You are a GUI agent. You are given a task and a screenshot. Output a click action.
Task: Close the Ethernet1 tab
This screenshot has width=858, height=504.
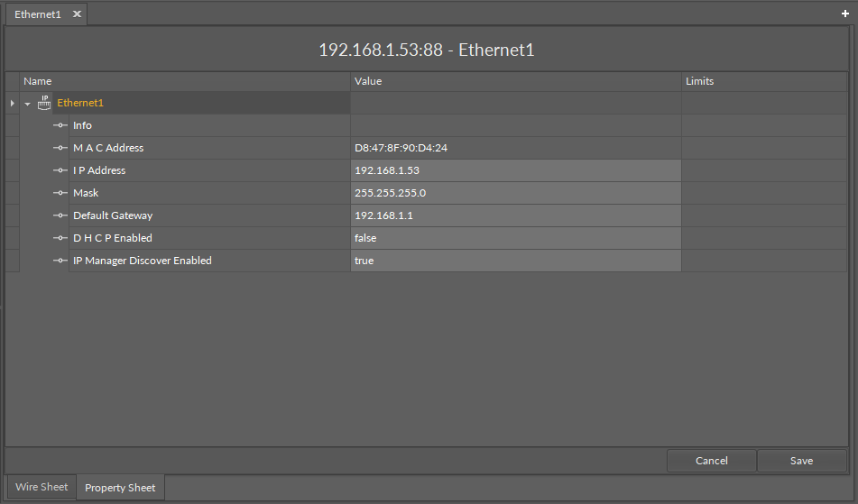[x=77, y=14]
